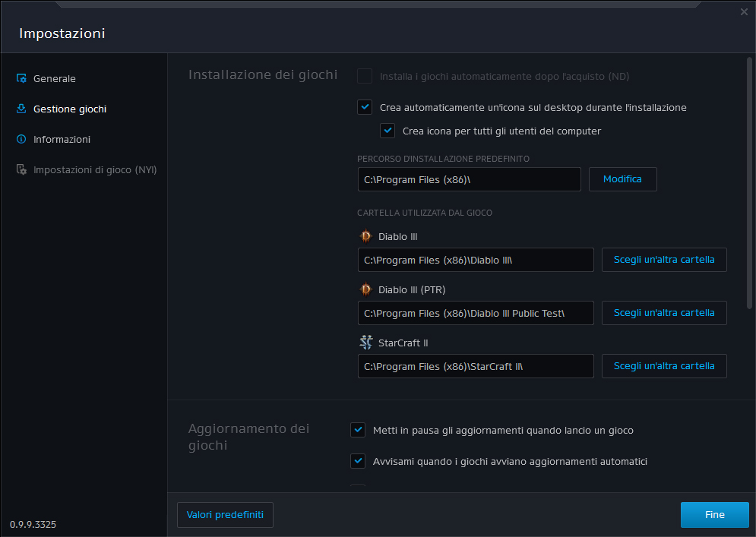The height and width of the screenshot is (537, 756).
Task: Click the Informazioni info icon
Action: (x=21, y=139)
